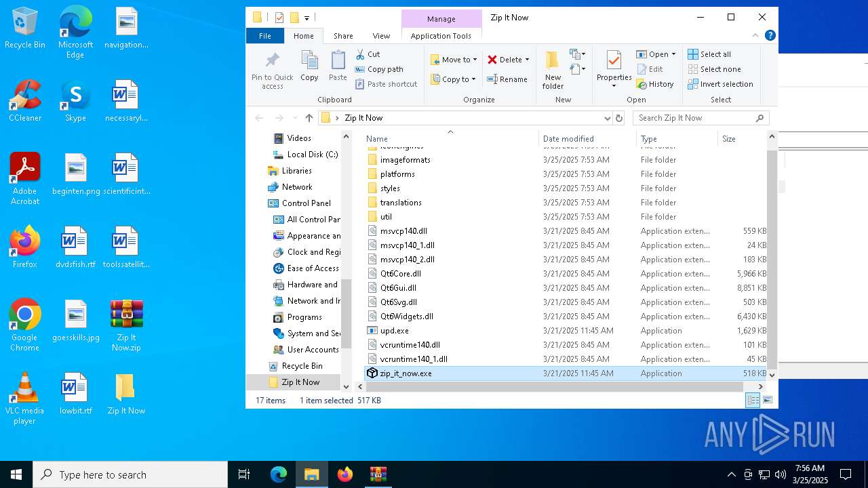Click Select none in ribbon
The image size is (868, 488).
tap(714, 69)
